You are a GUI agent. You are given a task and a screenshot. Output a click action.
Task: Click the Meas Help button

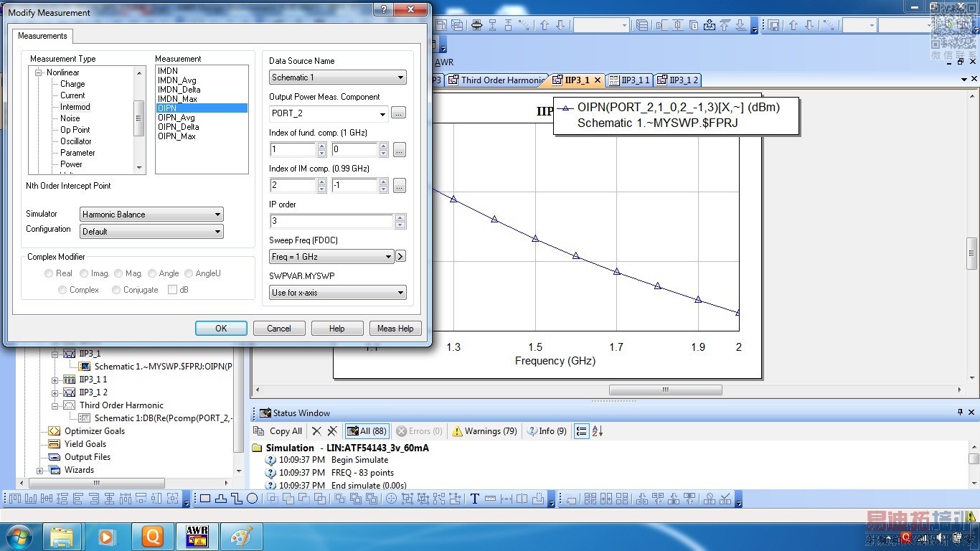(395, 329)
